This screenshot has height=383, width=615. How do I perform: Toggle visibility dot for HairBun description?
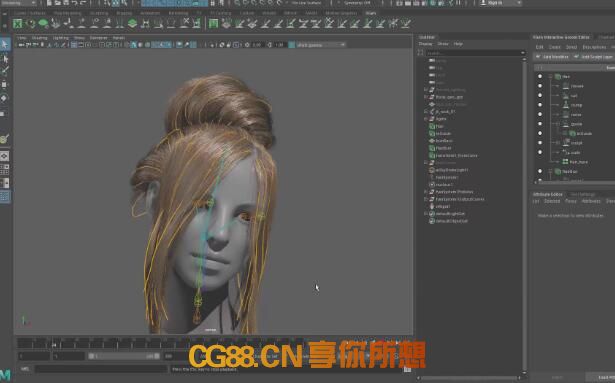pyautogui.click(x=540, y=171)
